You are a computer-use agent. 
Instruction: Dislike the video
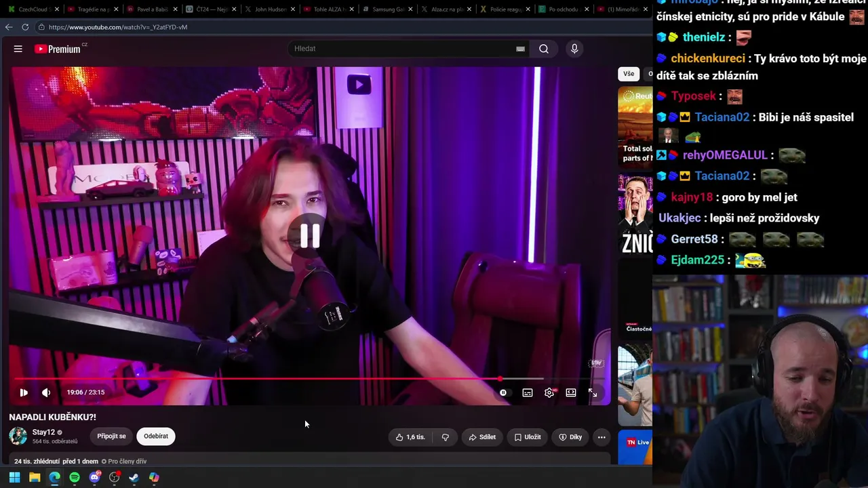click(446, 437)
